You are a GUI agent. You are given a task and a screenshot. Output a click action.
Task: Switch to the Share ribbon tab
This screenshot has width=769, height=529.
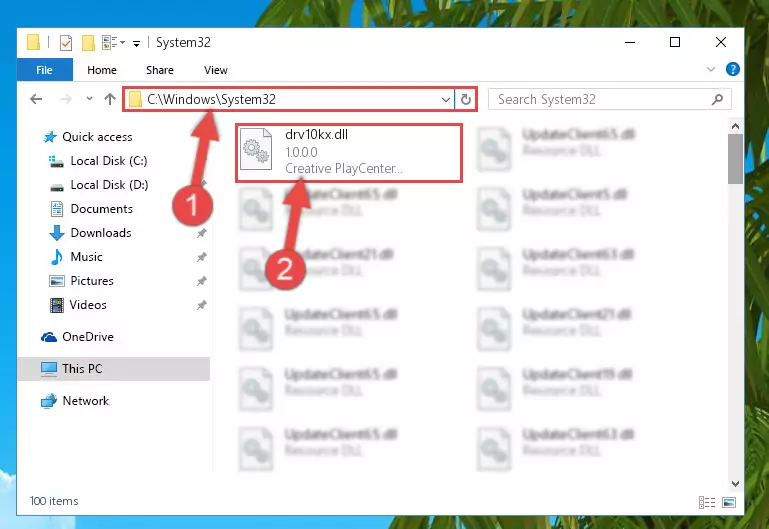160,70
